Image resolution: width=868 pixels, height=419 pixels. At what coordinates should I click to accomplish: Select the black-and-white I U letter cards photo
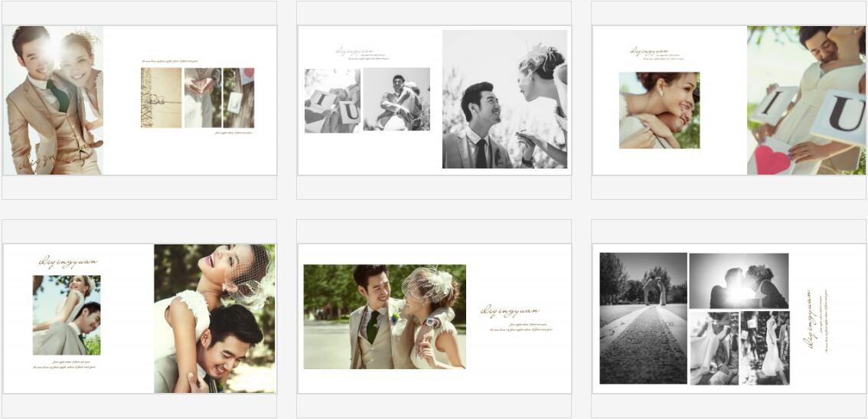click(x=332, y=100)
